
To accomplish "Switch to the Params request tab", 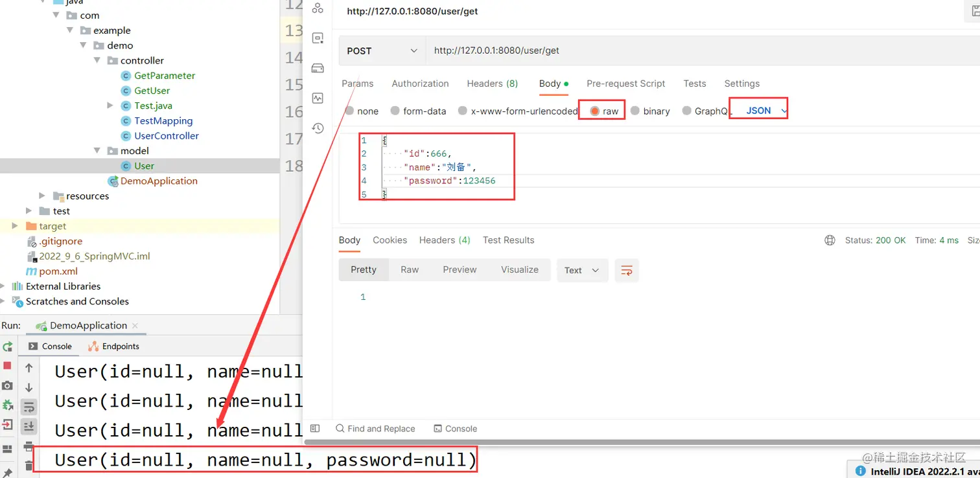I will coord(358,84).
